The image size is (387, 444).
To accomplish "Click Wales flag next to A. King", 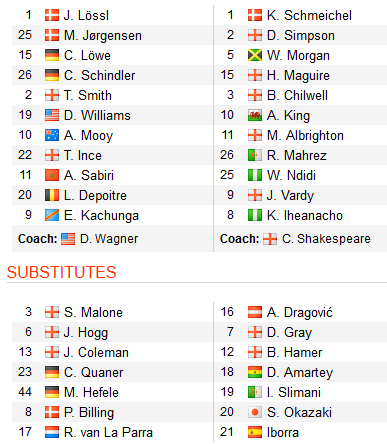I will point(255,115).
